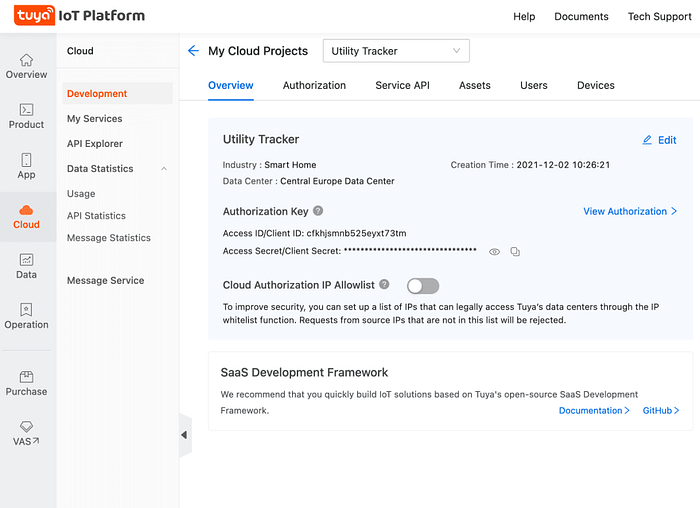Open the SaaS framework Documentation link
This screenshot has width=700, height=508.
point(594,410)
